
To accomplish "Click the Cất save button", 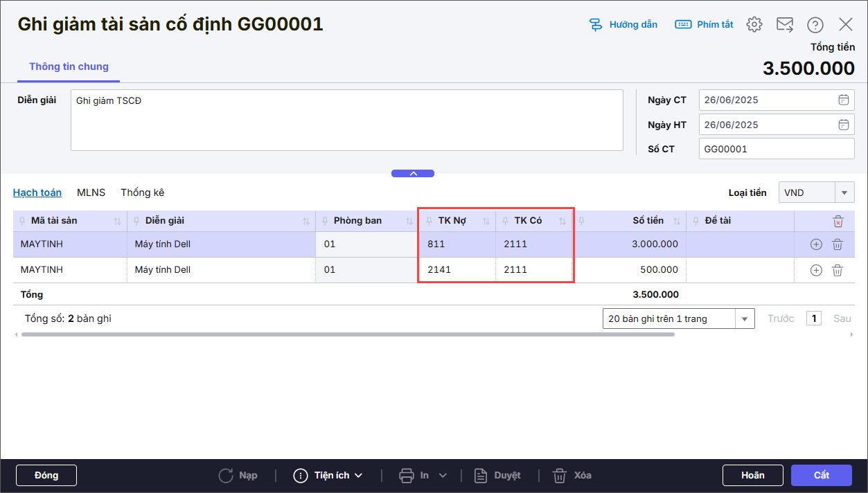I will [x=821, y=475].
